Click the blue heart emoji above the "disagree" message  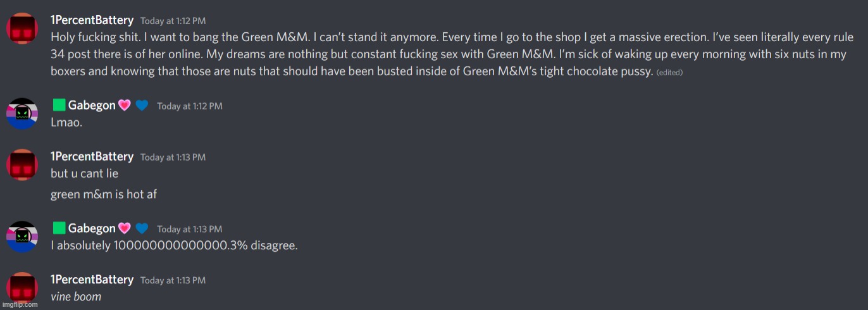click(x=142, y=228)
